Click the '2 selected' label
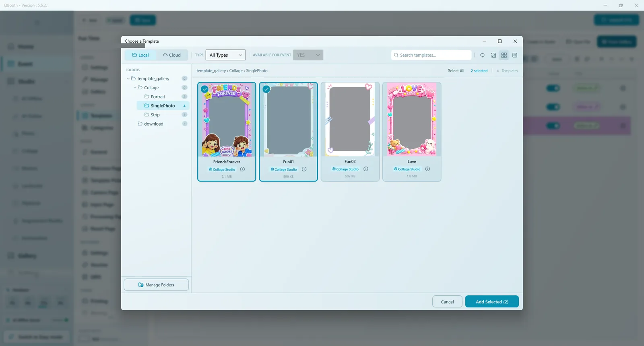The image size is (644, 346). click(x=479, y=71)
